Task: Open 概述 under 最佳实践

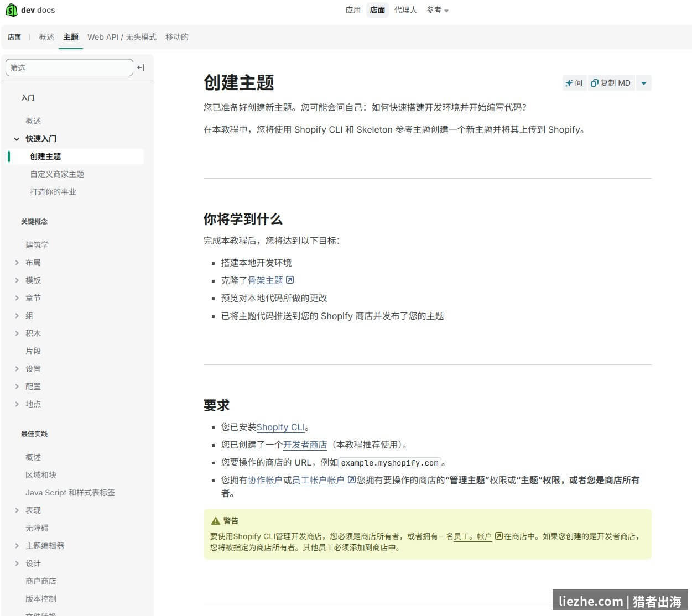Action: click(33, 457)
